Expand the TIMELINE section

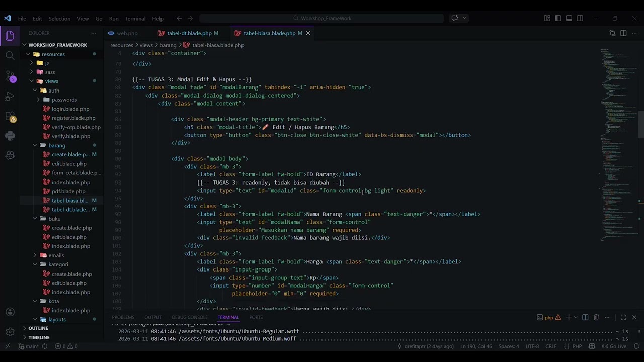(x=39, y=337)
